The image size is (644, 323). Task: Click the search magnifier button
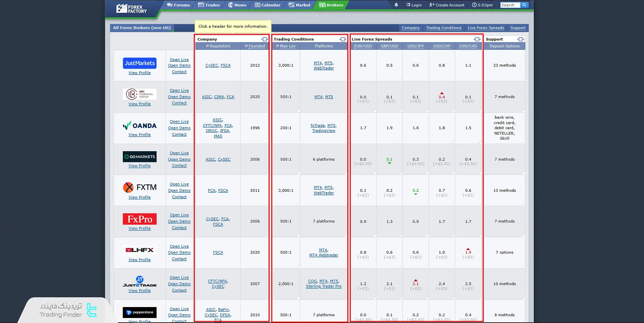[x=524, y=5]
